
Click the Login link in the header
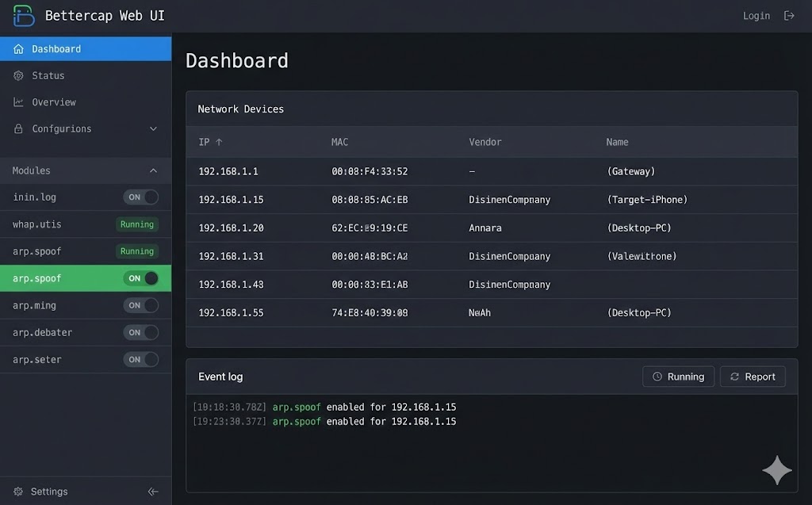pos(755,15)
